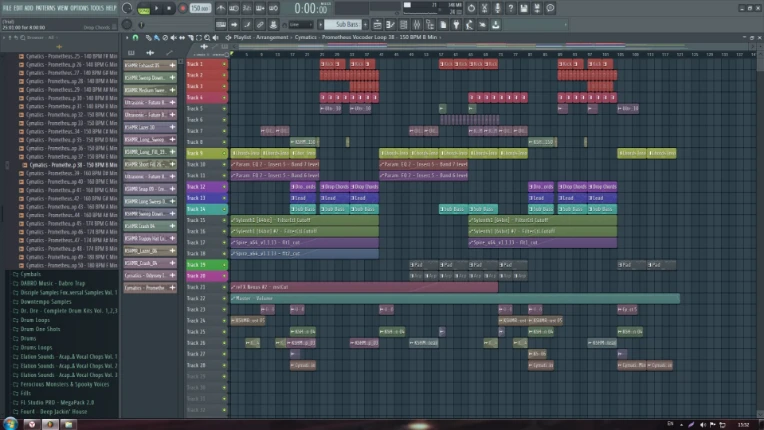This screenshot has width=764, height=430.
Task: Open the PATTERNS menu
Action: tap(45, 8)
